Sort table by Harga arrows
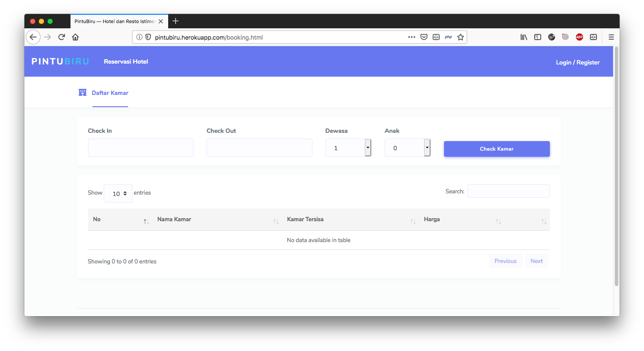This screenshot has height=351, width=644. (498, 222)
